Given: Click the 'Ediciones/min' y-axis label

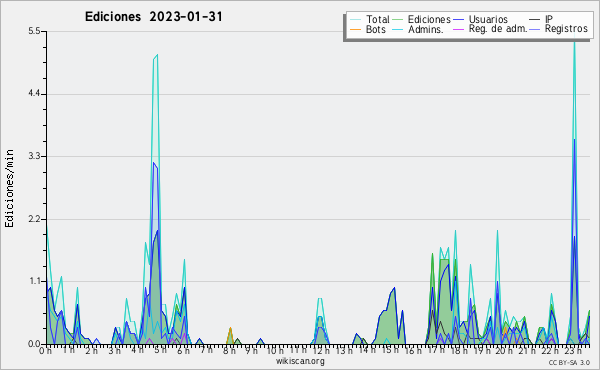Looking at the screenshot, I should (x=9, y=188).
